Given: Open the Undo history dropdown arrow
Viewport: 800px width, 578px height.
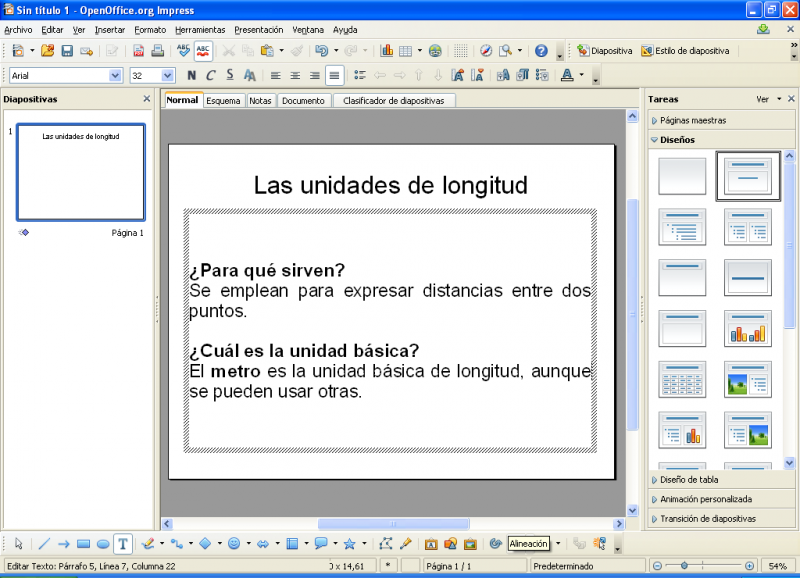Looking at the screenshot, I should tap(336, 51).
